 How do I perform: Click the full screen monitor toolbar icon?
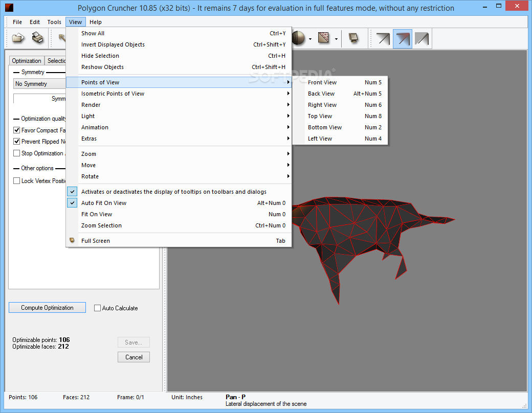click(353, 38)
